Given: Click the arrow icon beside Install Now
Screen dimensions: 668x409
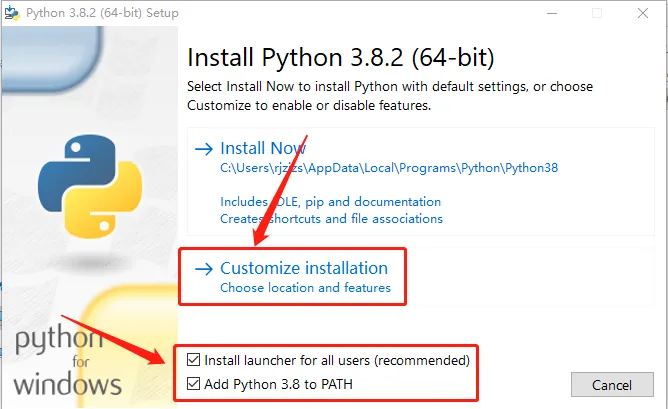Looking at the screenshot, I should point(204,148).
